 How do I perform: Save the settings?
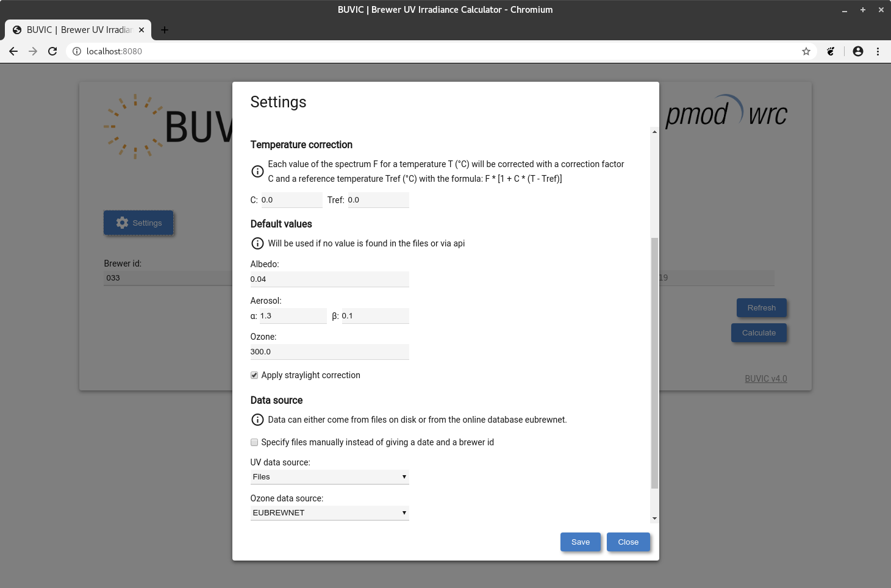[580, 542]
